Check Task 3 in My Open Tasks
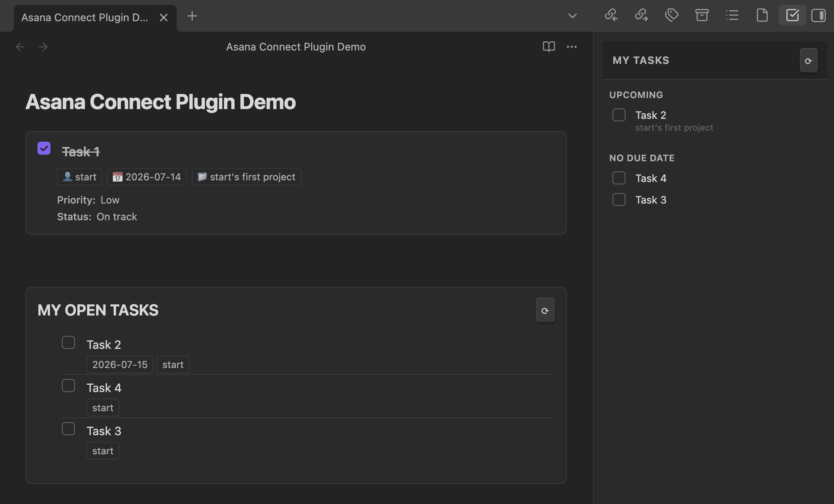The height and width of the screenshot is (504, 834). (x=68, y=429)
